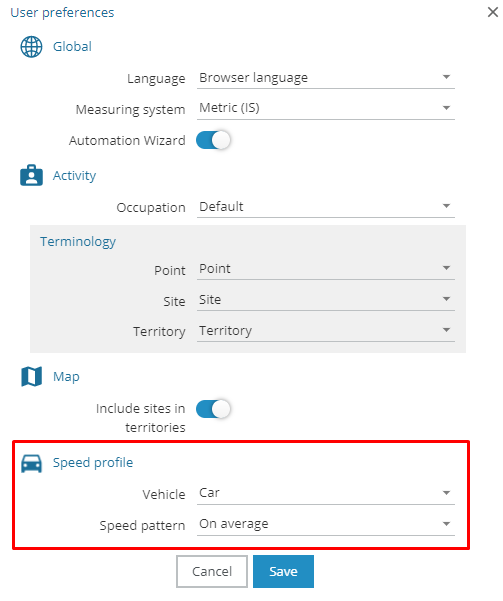Click the Map section icon
The height and width of the screenshot is (601, 503).
point(31,376)
